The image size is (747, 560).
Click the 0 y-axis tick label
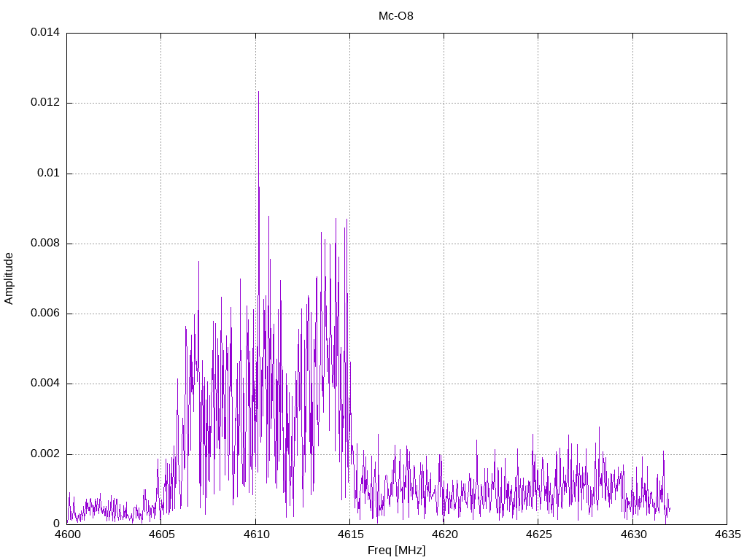point(56,524)
